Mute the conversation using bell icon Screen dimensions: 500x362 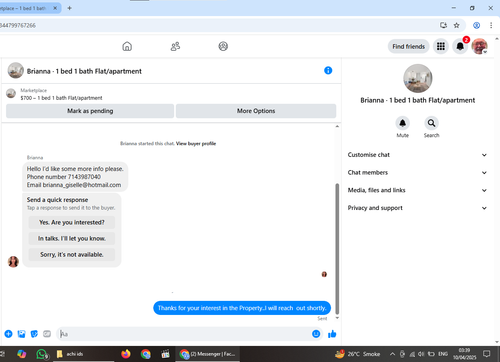click(402, 123)
